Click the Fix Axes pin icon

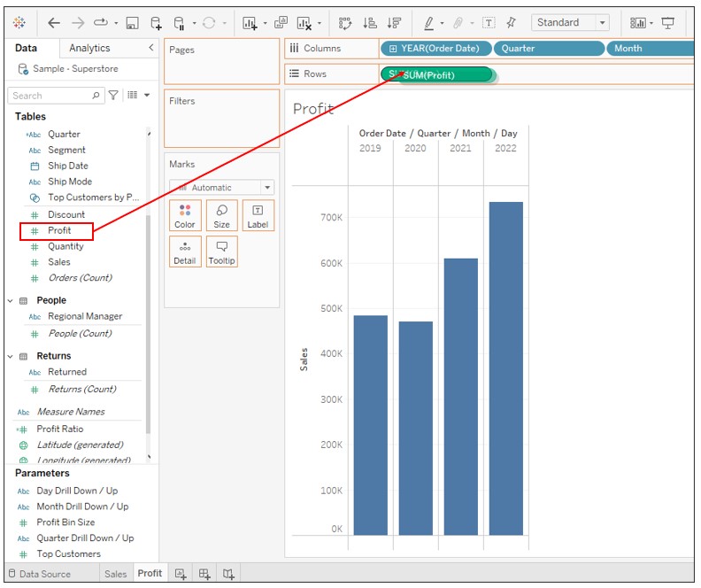tap(511, 22)
